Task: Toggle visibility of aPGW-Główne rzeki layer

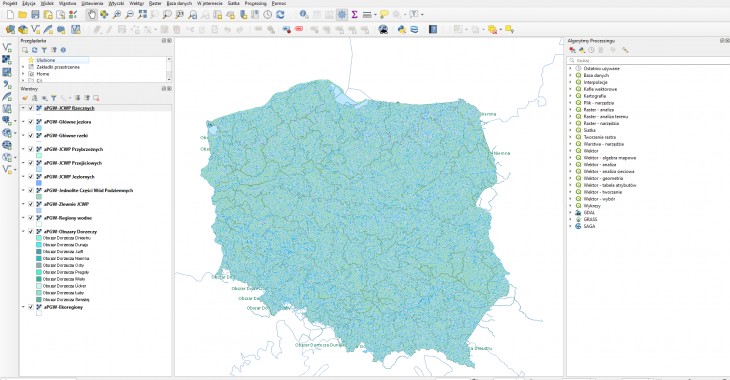Action: [31, 136]
